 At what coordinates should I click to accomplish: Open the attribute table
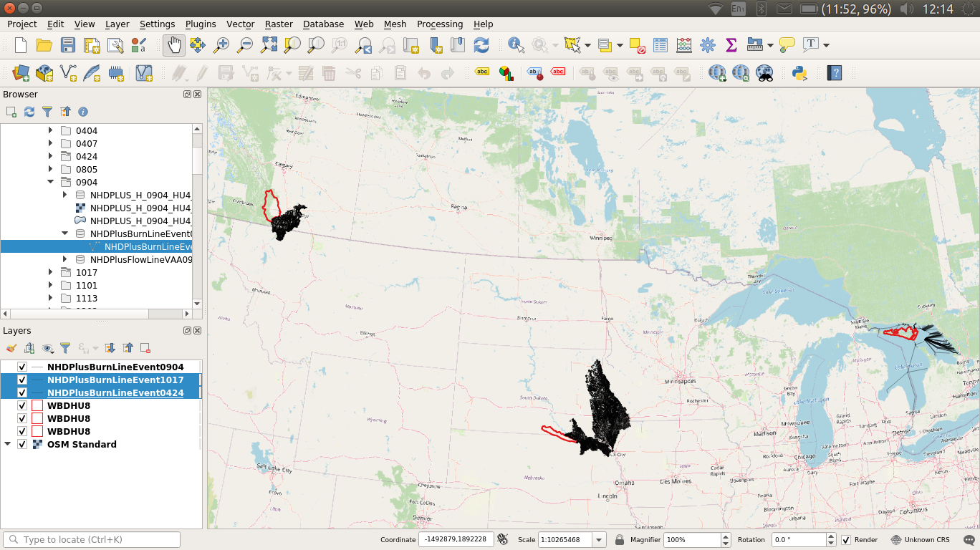click(660, 45)
